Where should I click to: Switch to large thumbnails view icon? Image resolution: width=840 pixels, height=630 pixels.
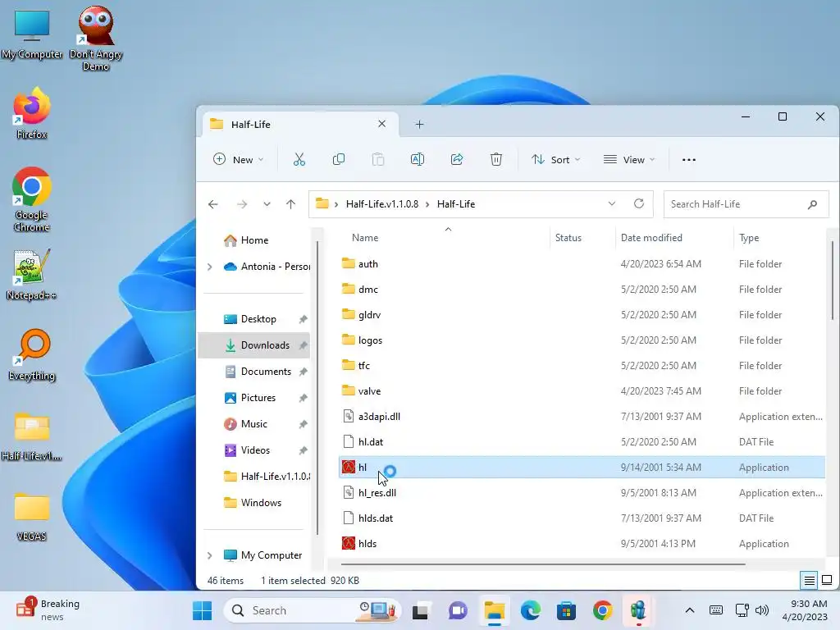pos(827,580)
